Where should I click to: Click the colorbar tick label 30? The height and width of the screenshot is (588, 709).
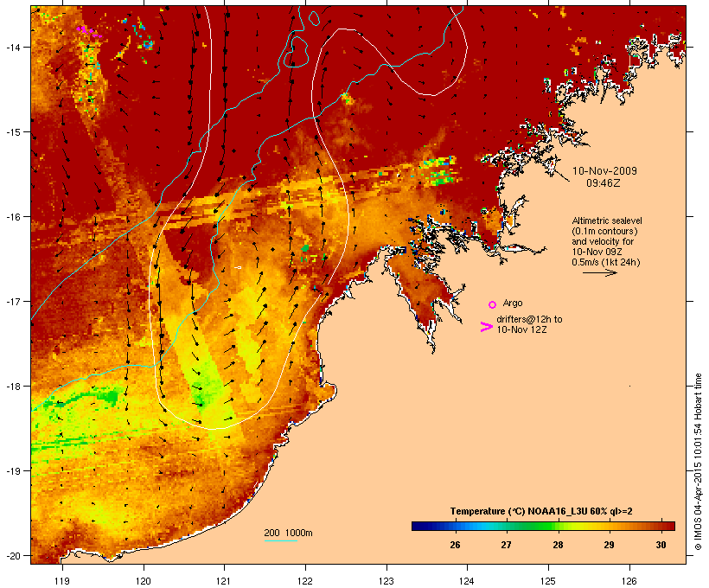point(661,545)
